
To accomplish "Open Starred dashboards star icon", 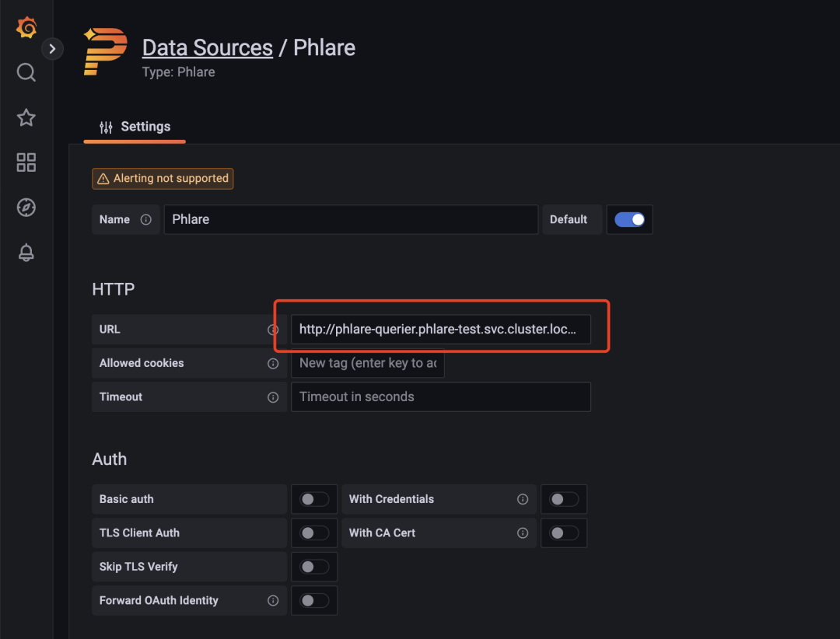I will (x=26, y=117).
